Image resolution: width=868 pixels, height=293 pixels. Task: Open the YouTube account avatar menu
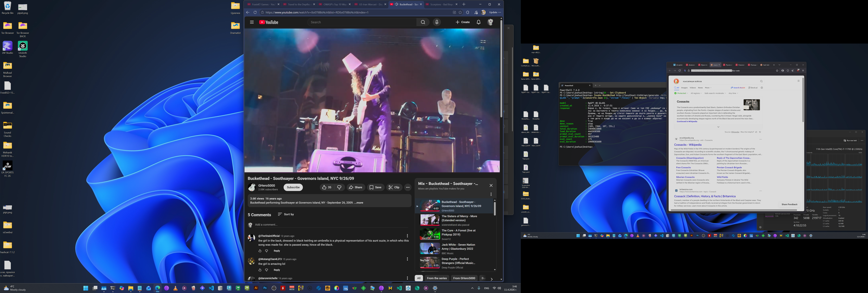490,22
